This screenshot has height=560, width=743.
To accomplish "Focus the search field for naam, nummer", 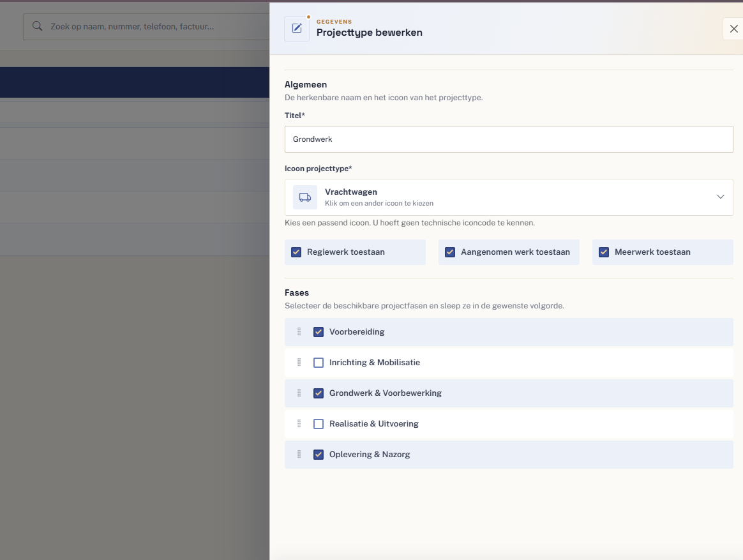I will coord(146,27).
